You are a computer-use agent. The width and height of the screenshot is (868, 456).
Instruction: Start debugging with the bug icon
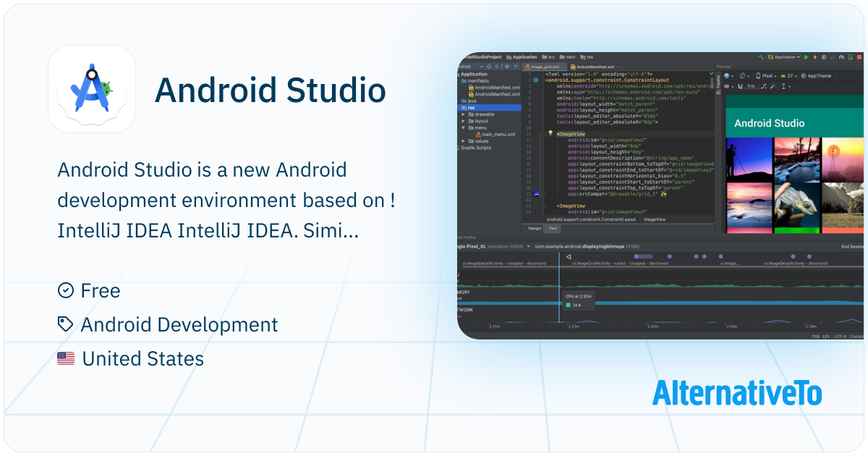[824, 57]
